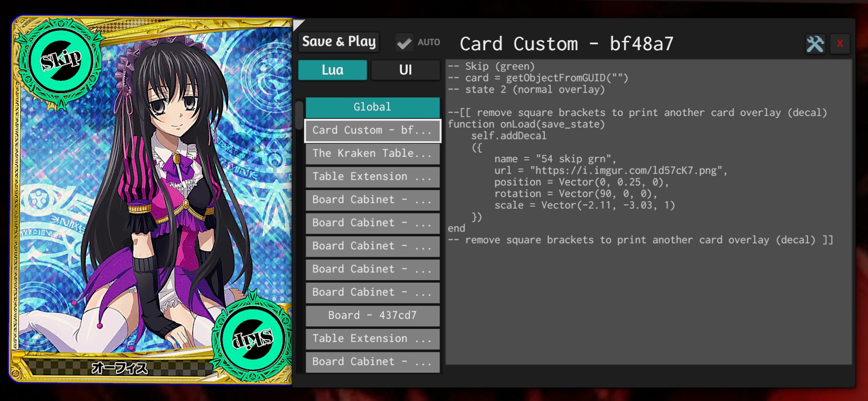Place cursor on the getObjectFromGUID comment line
The image size is (868, 401).
[538, 78]
